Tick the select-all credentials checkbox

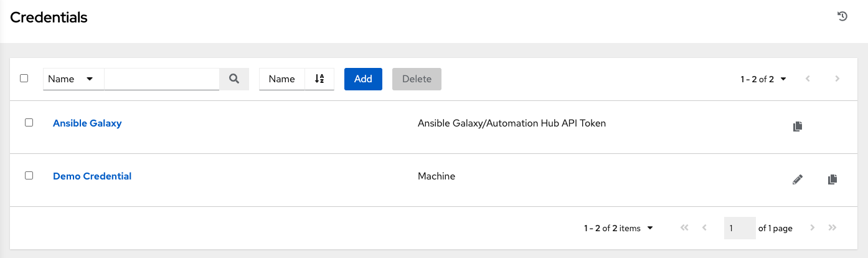click(x=24, y=79)
